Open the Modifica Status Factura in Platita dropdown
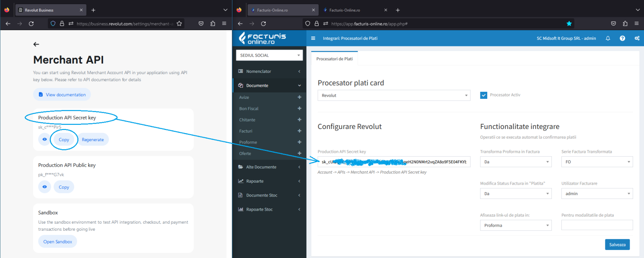Image resolution: width=644 pixels, height=258 pixels. (x=516, y=194)
